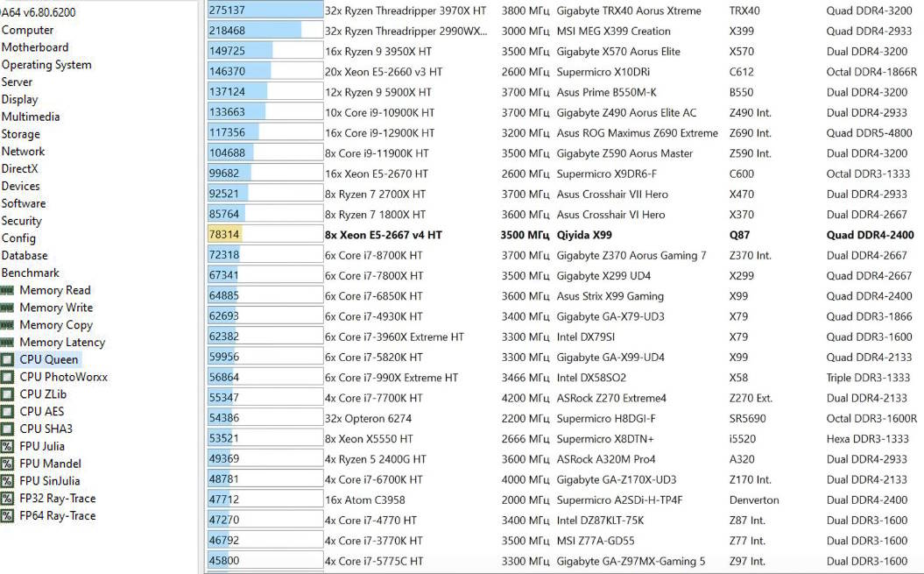
Task: Click the CPU PhotoWorxx benchmark icon
Action: (x=7, y=377)
